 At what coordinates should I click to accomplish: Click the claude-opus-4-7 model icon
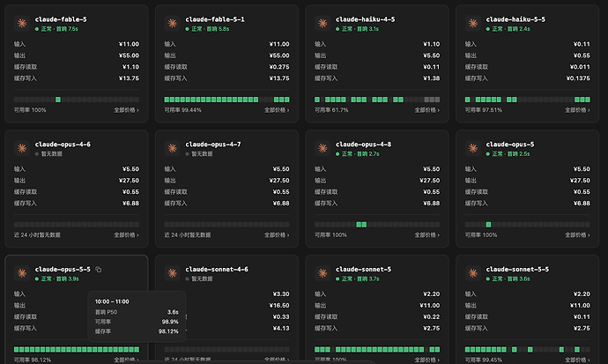(173, 148)
